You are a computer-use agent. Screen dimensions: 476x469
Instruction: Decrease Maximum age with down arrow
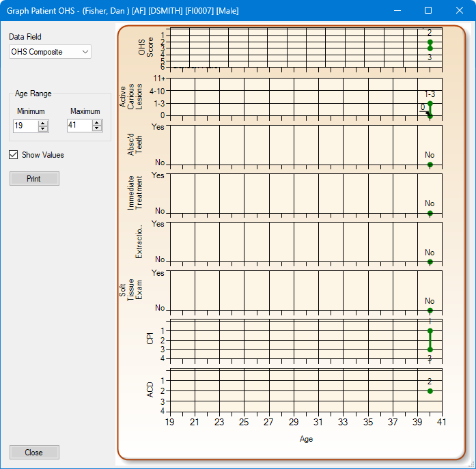click(97, 128)
